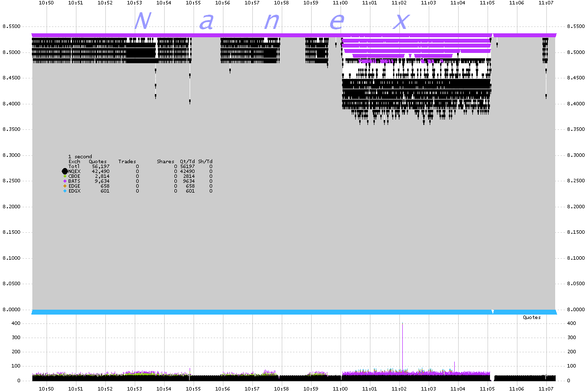Click the 8.5000 price label on right axis
This screenshot has height=392, width=588.
point(575,52)
